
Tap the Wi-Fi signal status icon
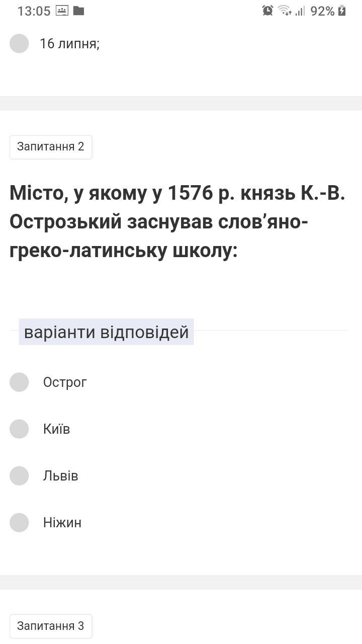pyautogui.click(x=285, y=11)
